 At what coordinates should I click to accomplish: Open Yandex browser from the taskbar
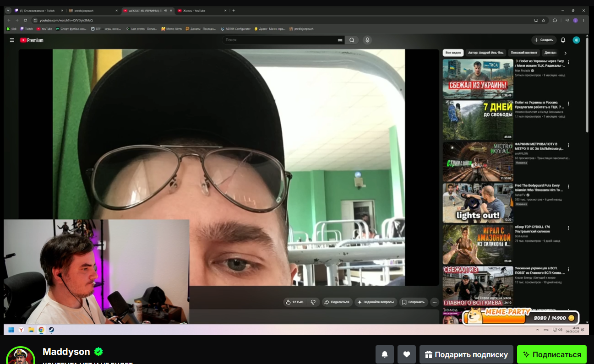pos(22,330)
